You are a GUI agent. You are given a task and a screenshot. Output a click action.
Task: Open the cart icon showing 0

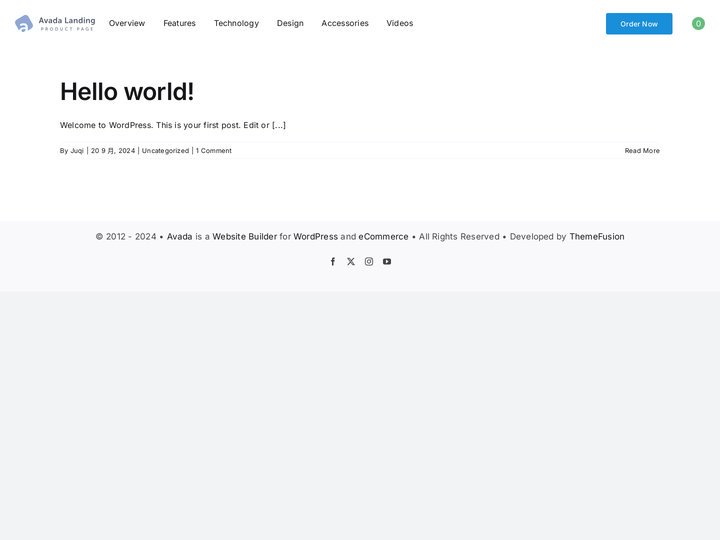(698, 23)
